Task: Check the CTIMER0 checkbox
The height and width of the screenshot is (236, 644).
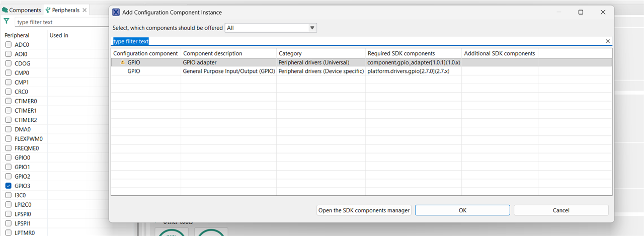Action: click(x=8, y=101)
